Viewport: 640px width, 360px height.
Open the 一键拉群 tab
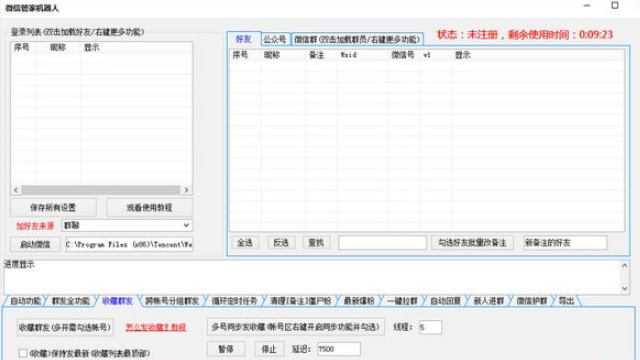(x=402, y=301)
